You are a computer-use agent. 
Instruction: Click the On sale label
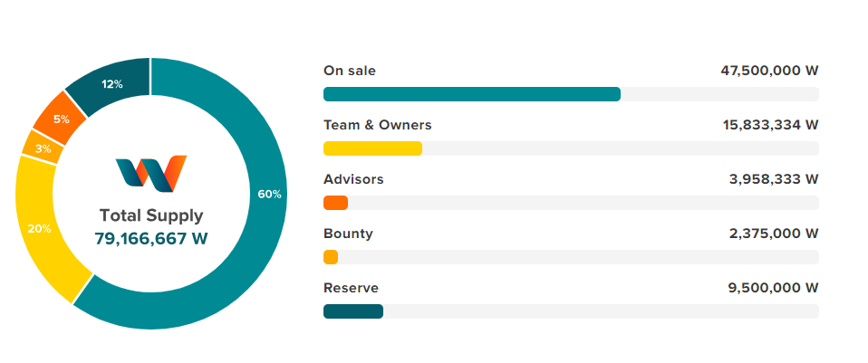coord(350,71)
